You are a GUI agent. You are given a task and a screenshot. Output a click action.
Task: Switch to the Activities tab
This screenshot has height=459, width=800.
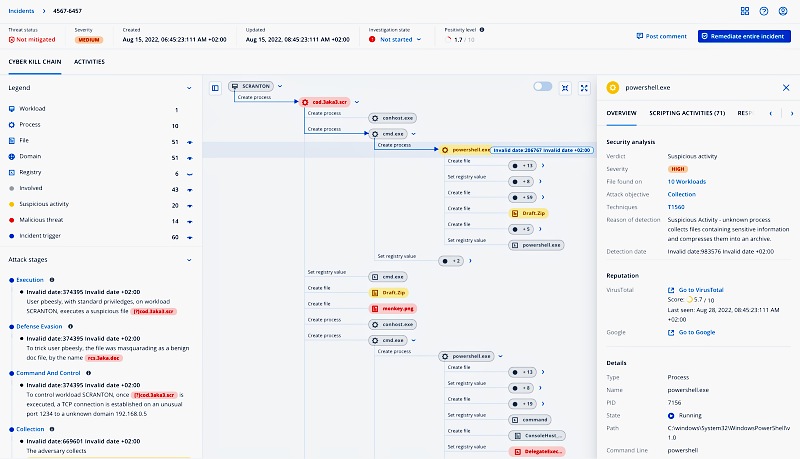tap(89, 62)
